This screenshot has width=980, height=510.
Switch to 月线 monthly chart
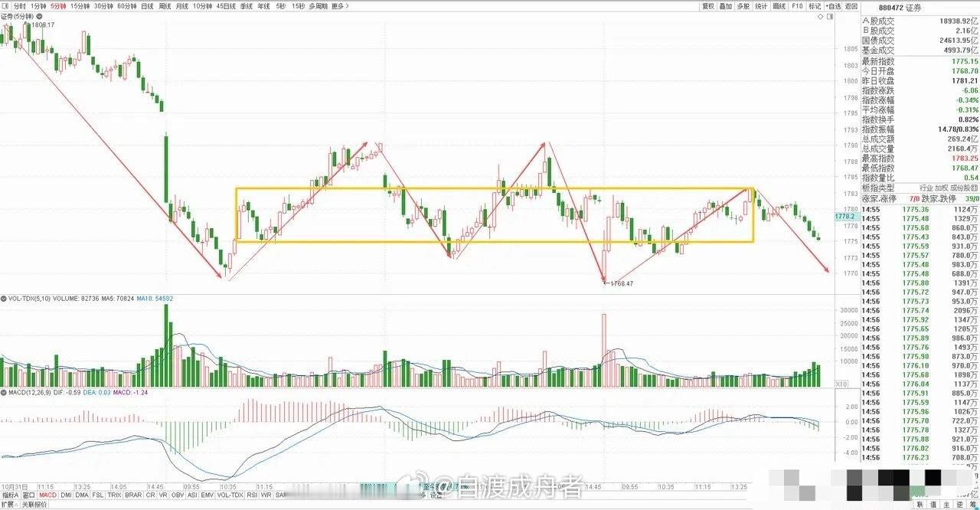coord(182,6)
